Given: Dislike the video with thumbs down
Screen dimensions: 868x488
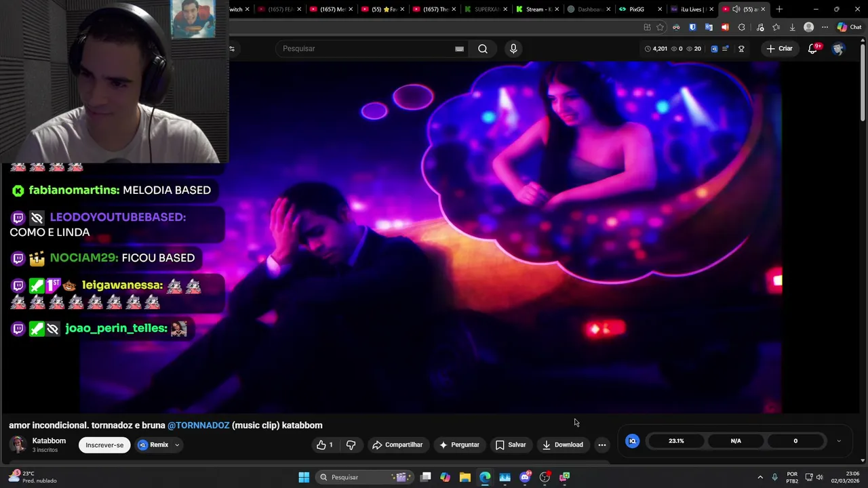Looking at the screenshot, I should [x=351, y=445].
